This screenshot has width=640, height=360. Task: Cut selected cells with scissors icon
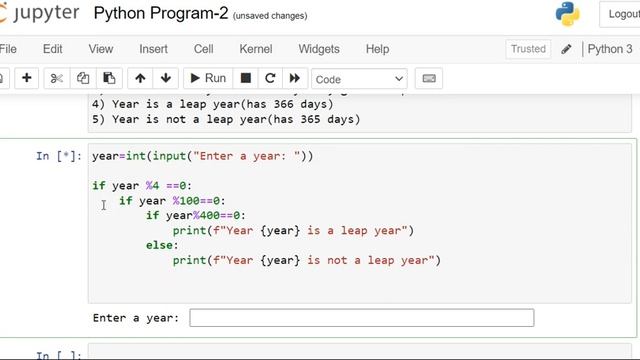click(x=57, y=78)
